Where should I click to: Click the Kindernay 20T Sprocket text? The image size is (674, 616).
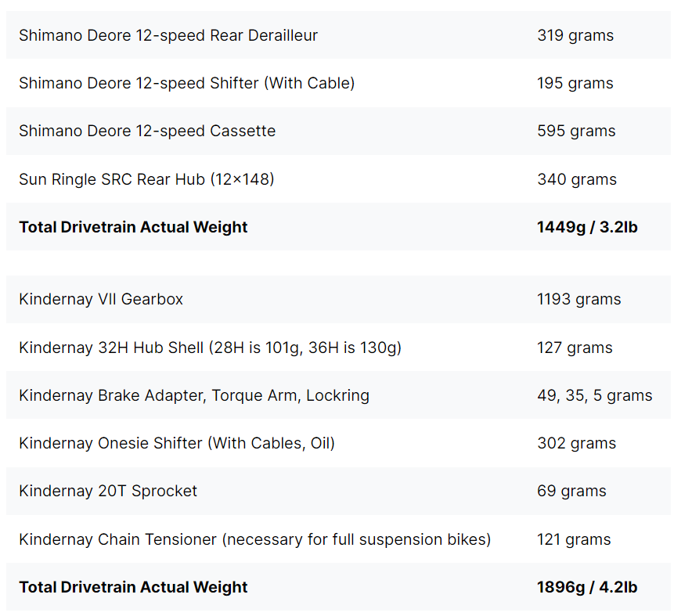click(x=108, y=491)
